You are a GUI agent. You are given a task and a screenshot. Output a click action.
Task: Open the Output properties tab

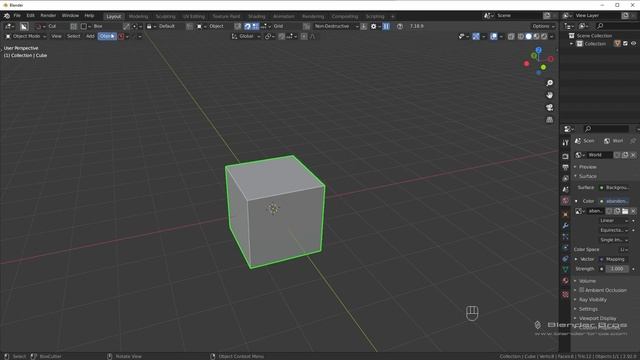coord(565,167)
